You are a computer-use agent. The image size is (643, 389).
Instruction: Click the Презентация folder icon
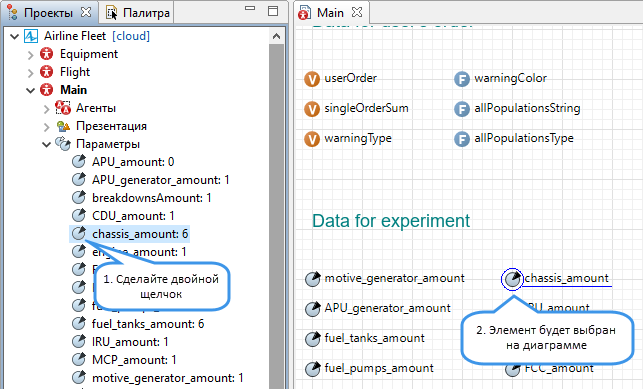coord(63,126)
